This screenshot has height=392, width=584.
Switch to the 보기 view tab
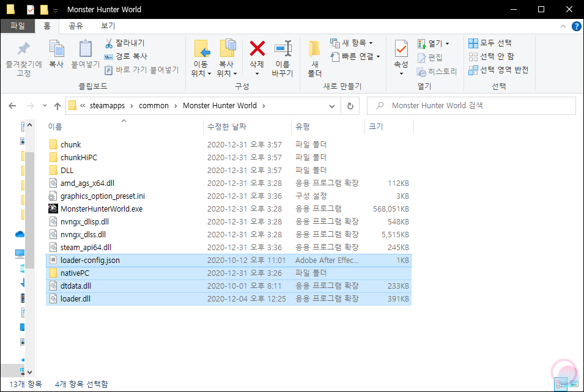coord(108,26)
